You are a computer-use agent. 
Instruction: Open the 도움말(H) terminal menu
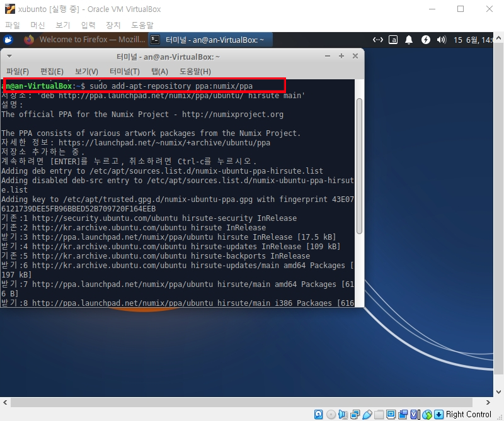(x=195, y=71)
